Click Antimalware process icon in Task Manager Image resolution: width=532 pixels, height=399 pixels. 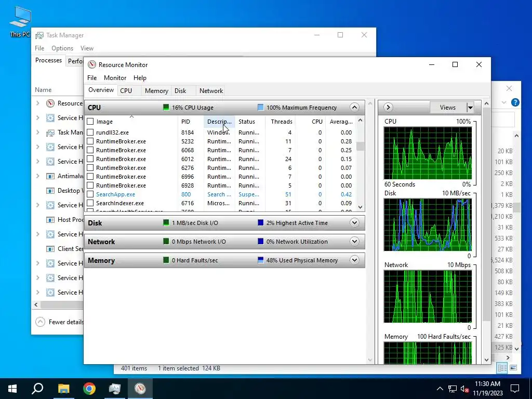click(50, 176)
